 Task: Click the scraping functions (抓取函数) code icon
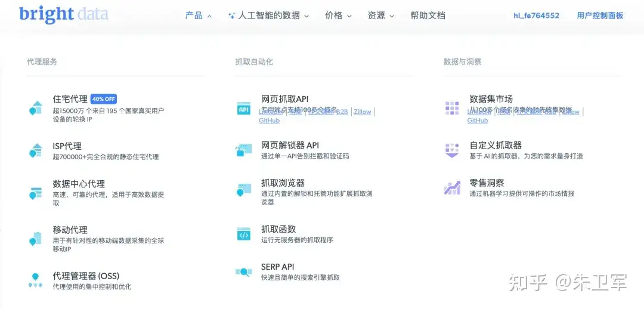click(x=243, y=234)
